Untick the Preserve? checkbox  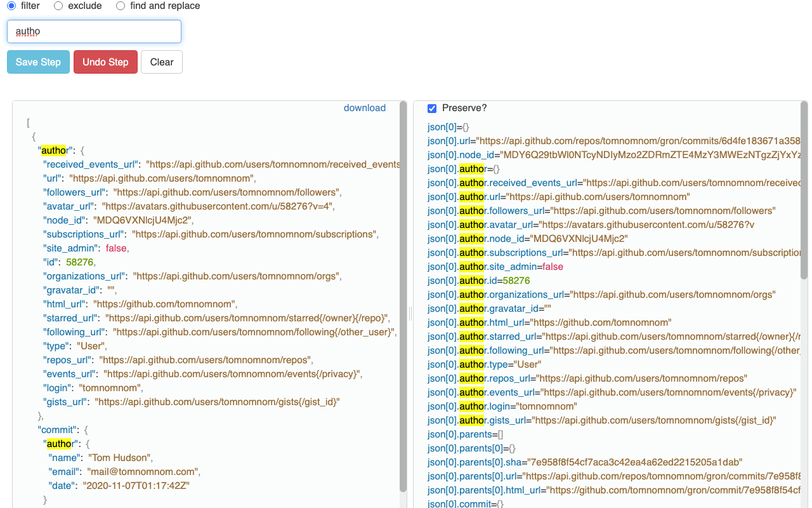click(432, 108)
